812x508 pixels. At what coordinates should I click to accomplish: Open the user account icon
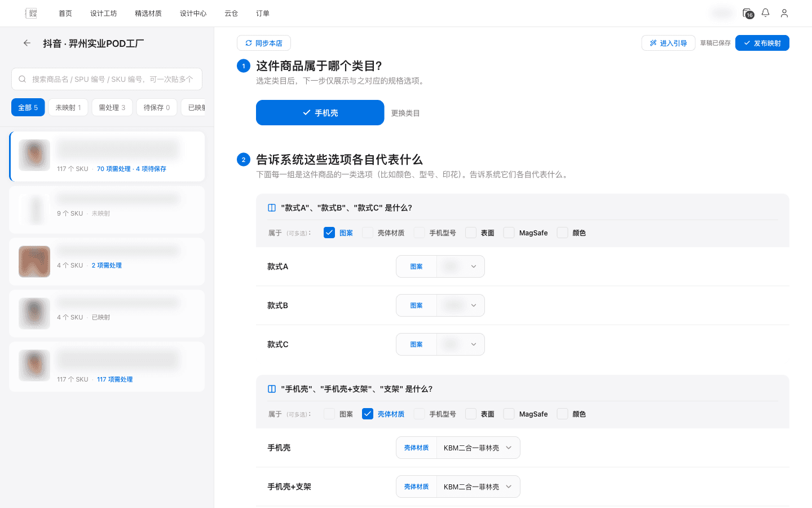click(784, 13)
